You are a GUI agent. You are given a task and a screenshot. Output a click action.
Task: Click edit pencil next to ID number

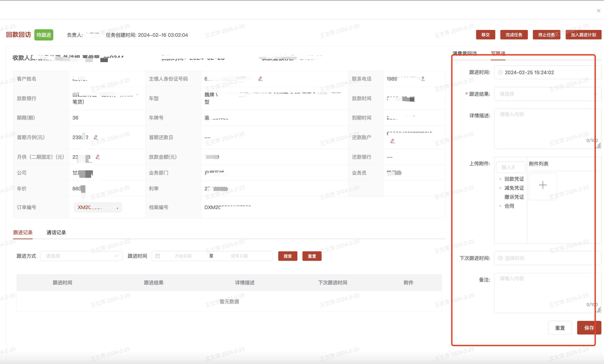[x=260, y=79]
